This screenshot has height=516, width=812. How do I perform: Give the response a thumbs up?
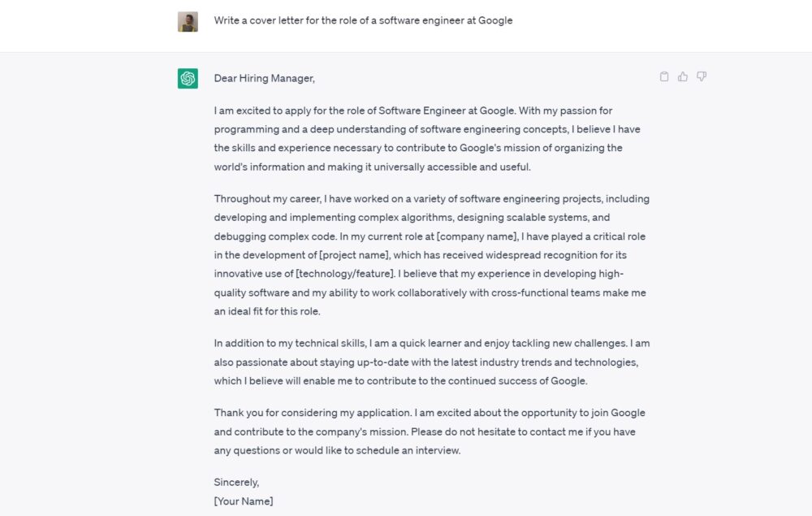(683, 76)
